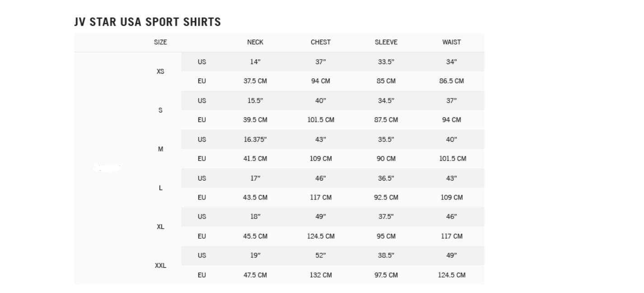This screenshot has height=293, width=644.
Task: Select the 132 CM chest value
Action: 320,275
